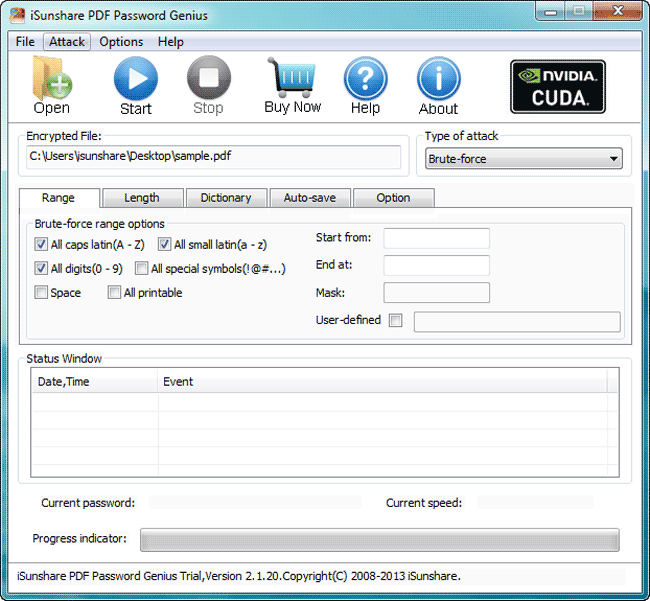Close the PDF Password Genius window
Viewport: 650px width, 601px height.
618,11
